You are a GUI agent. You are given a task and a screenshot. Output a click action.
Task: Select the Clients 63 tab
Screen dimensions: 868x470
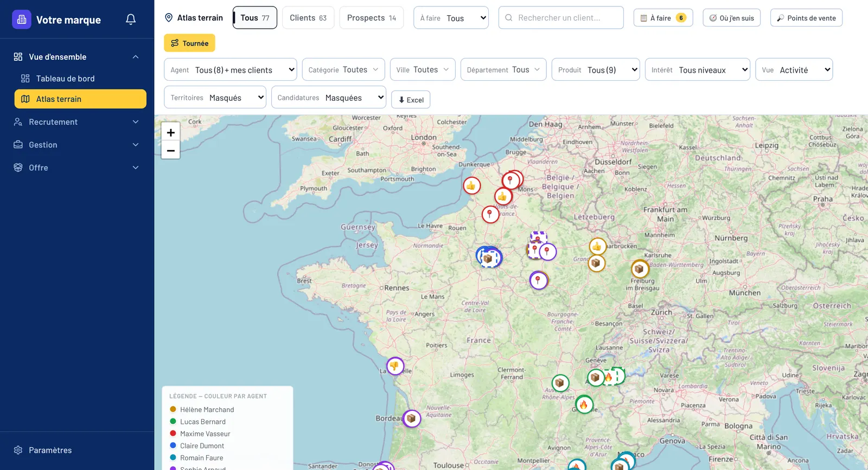[x=308, y=18]
